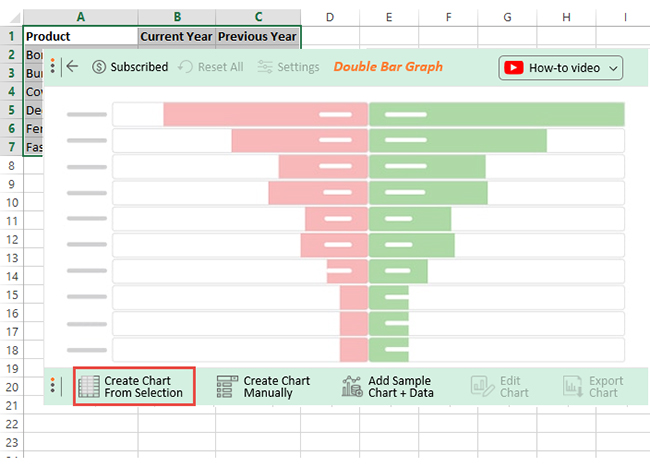
Task: Click the top bar's three-dot handle
Action: pyautogui.click(x=53, y=66)
